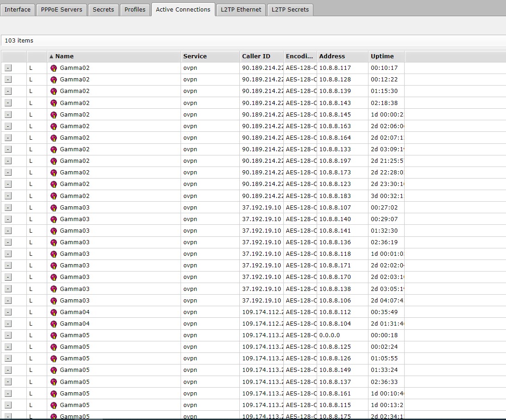The image size is (506, 420).
Task: Remove the Gamma03 connection at 10.8.8.107
Action: pyautogui.click(x=8, y=208)
